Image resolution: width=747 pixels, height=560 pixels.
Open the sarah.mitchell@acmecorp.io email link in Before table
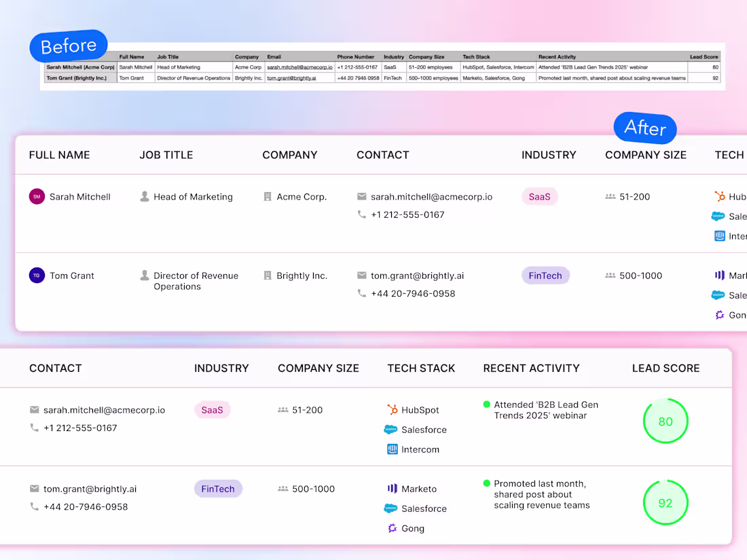pos(301,67)
